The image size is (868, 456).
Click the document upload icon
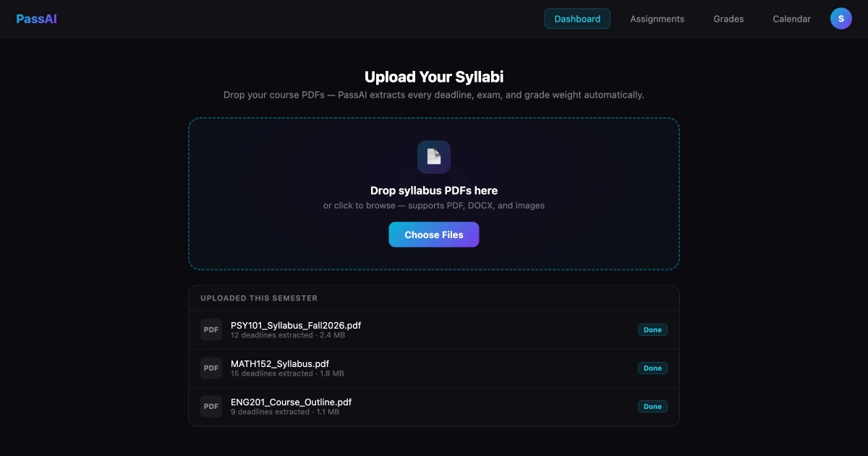click(434, 157)
